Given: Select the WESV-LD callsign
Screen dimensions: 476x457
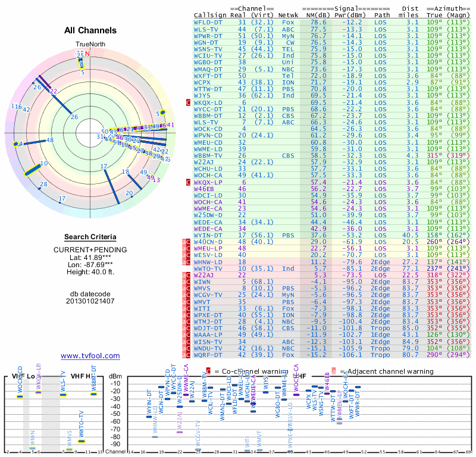Looking at the screenshot, I should (x=208, y=255).
